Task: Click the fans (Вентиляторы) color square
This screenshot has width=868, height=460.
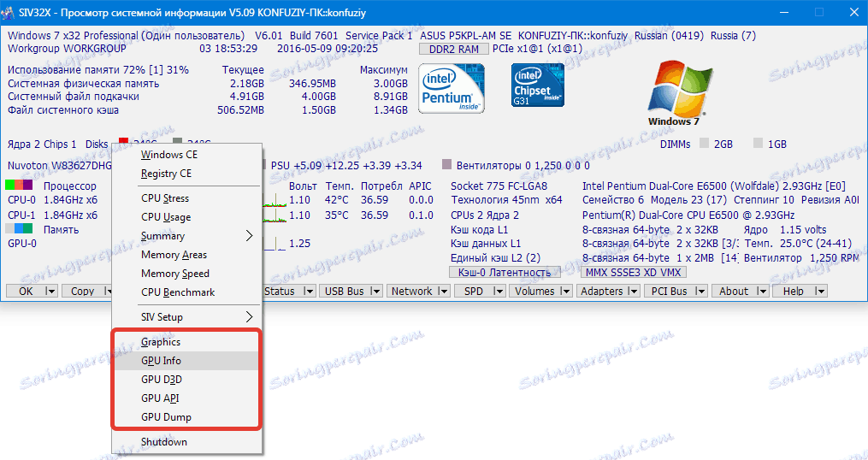Action: (x=447, y=164)
